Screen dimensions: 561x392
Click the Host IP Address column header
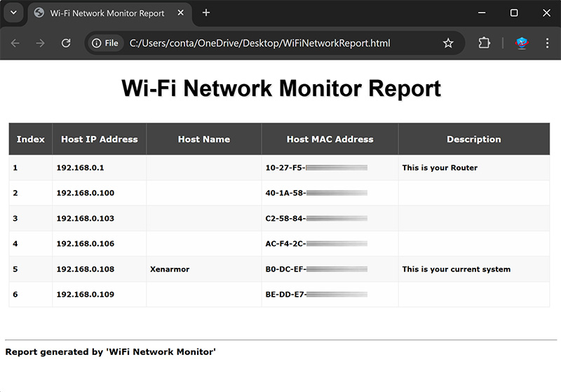(99, 140)
